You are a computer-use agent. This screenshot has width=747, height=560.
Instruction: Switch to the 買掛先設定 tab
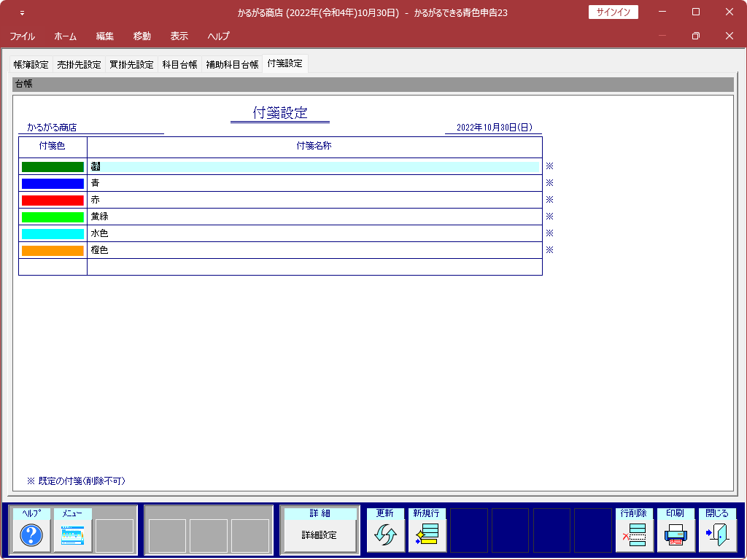[x=131, y=65]
